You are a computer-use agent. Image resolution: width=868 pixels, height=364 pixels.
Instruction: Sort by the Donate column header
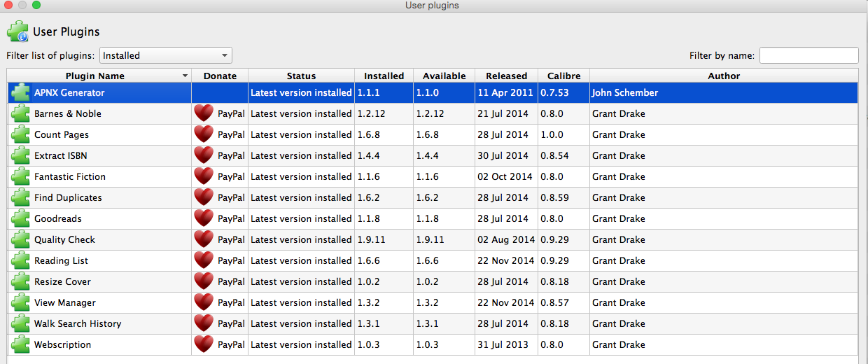[x=220, y=76]
